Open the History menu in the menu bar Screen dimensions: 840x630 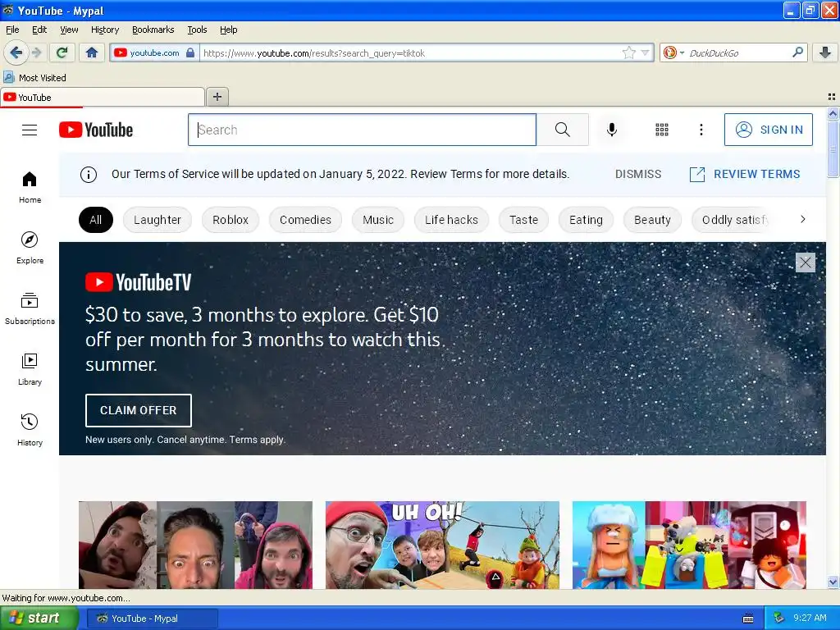click(105, 30)
